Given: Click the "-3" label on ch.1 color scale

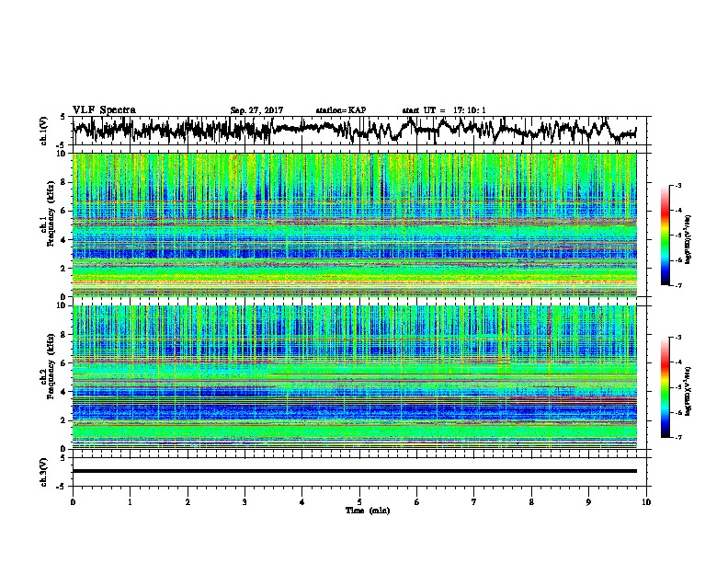Looking at the screenshot, I should coord(677,185).
